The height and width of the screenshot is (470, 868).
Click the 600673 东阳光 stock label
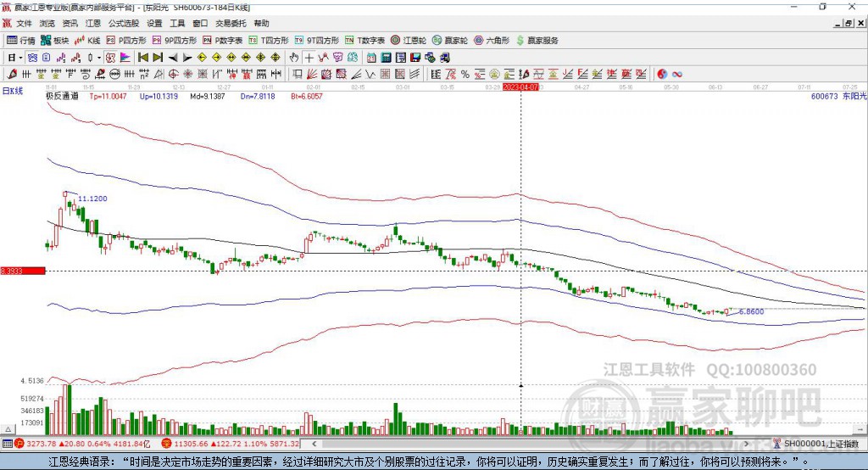[x=838, y=96]
